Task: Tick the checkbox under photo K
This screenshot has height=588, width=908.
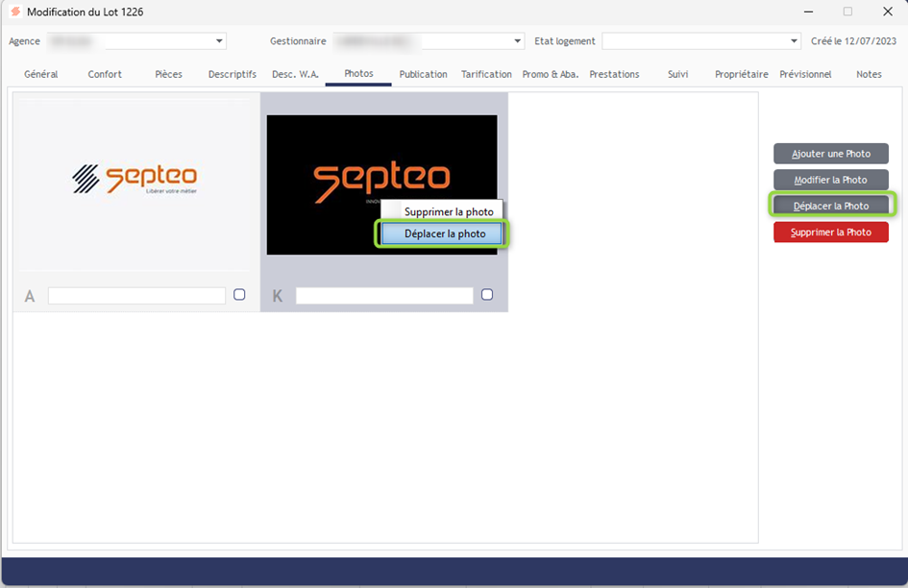Action: tap(487, 295)
